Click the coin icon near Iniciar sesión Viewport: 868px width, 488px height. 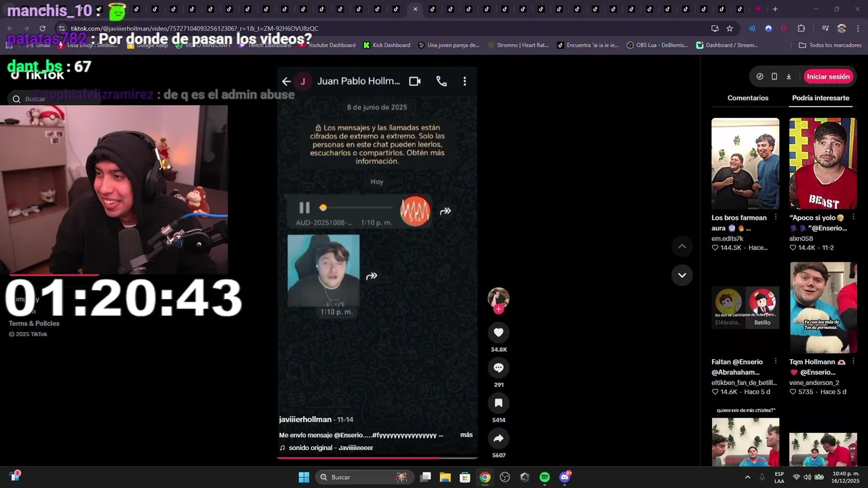(759, 77)
